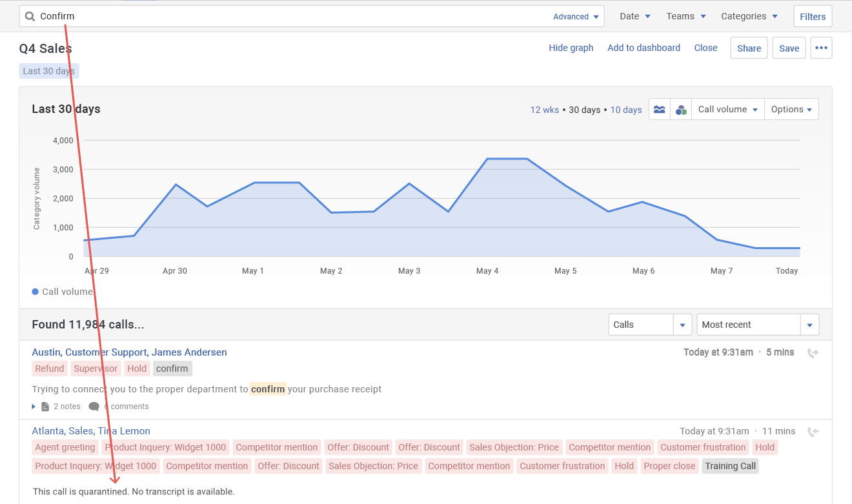Expand notes disclosure triangle on Austin call
This screenshot has width=852, height=504.
click(x=34, y=407)
